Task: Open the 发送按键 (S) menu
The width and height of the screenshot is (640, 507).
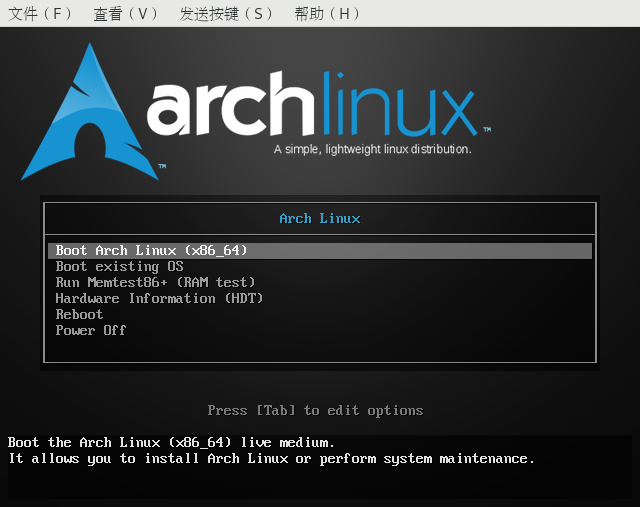Action: coord(226,14)
